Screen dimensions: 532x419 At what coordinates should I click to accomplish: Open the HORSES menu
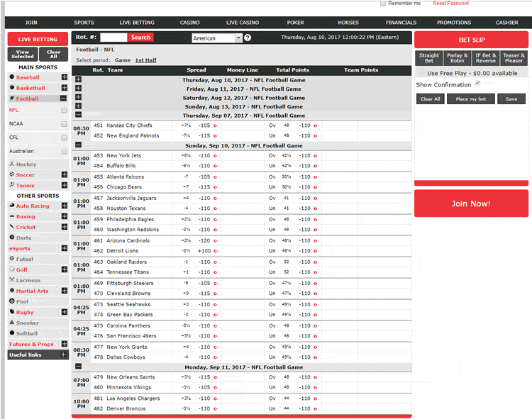pos(348,23)
